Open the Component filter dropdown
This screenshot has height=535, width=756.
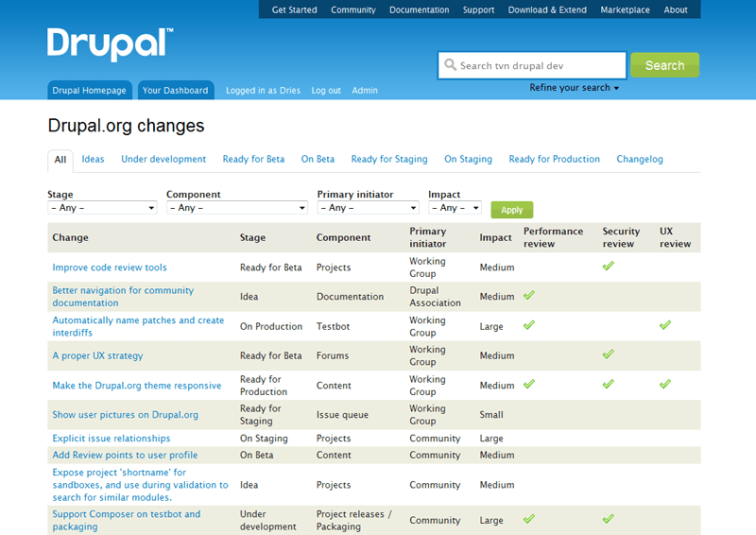pos(237,207)
